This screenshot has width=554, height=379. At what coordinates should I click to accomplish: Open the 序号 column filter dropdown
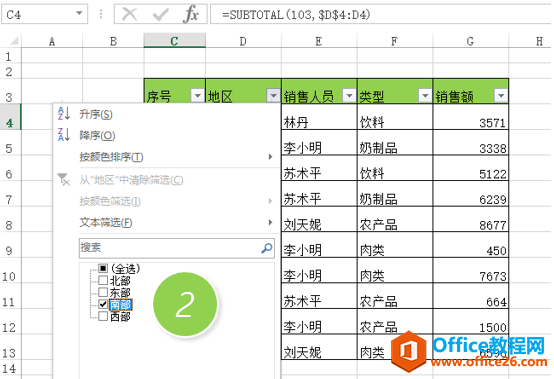click(x=198, y=95)
